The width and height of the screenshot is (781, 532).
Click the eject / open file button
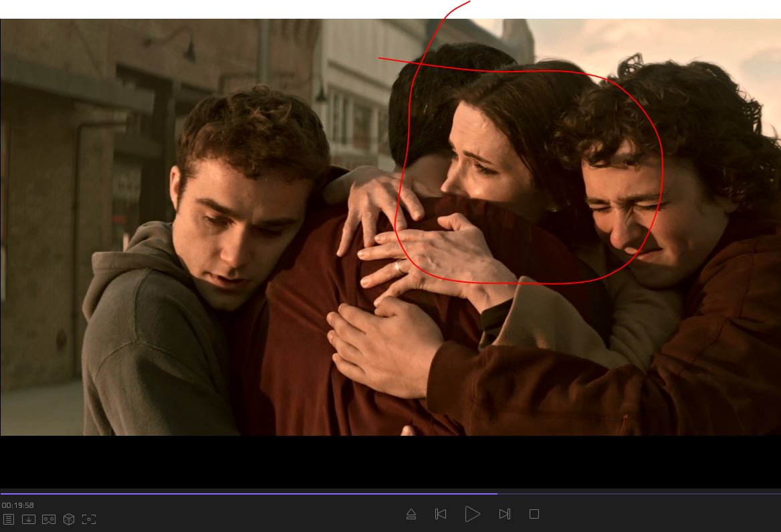[411, 514]
